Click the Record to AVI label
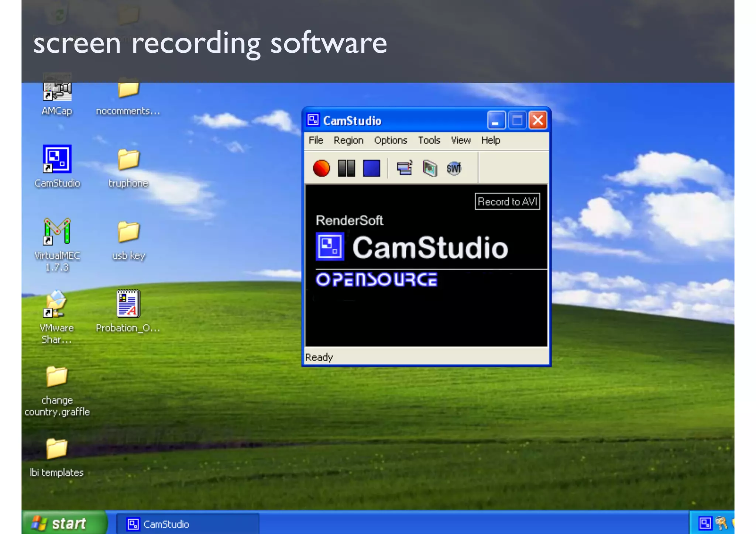This screenshot has height=534, width=756. click(x=508, y=201)
